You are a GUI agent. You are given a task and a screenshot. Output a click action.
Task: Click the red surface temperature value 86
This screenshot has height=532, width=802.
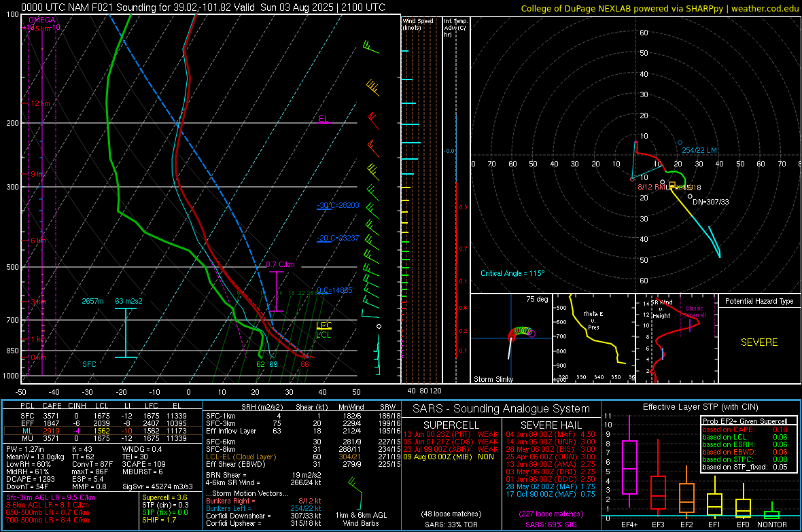coord(305,364)
